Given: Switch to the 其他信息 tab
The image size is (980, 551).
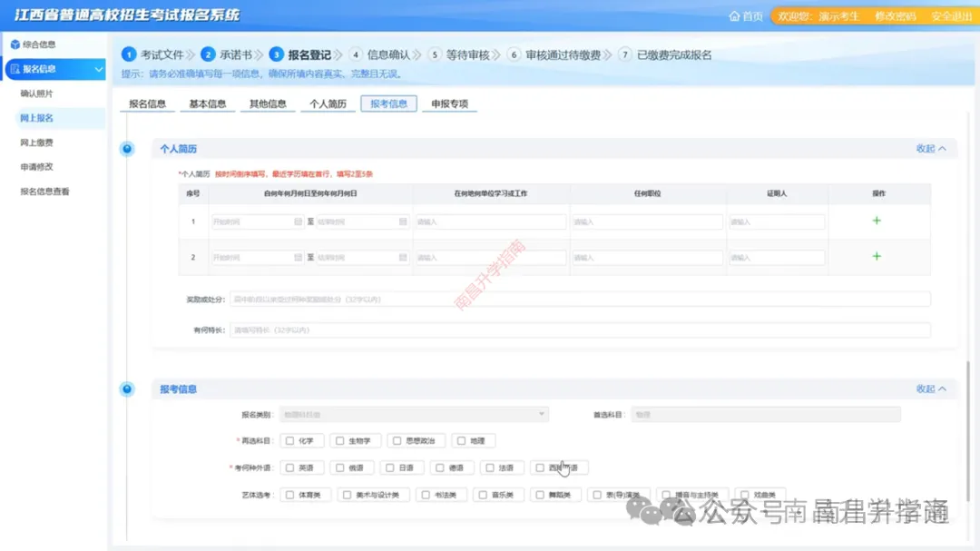Looking at the screenshot, I should coord(268,103).
